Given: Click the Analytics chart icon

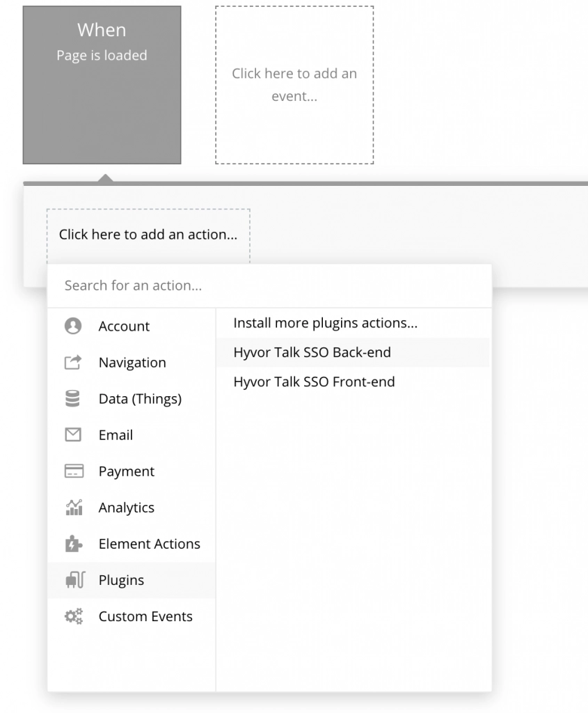Looking at the screenshot, I should pos(74,508).
